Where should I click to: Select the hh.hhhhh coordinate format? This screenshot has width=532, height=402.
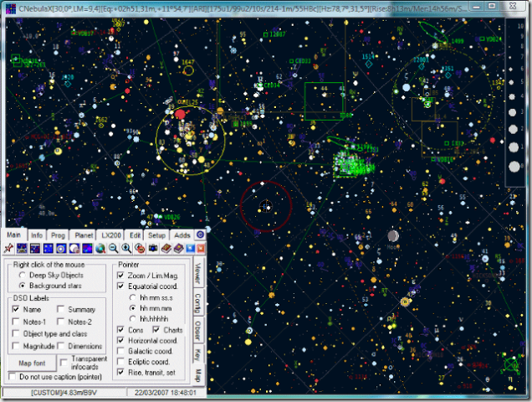click(x=133, y=319)
